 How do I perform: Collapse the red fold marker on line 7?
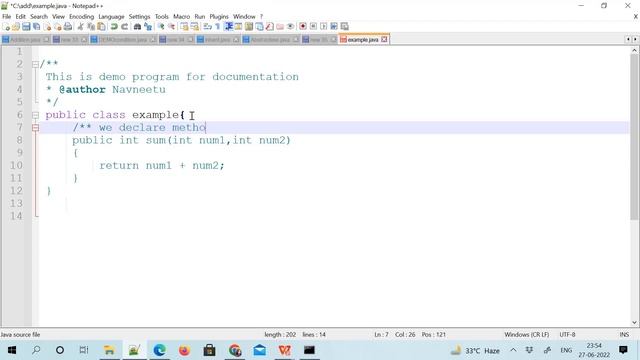click(x=36, y=128)
